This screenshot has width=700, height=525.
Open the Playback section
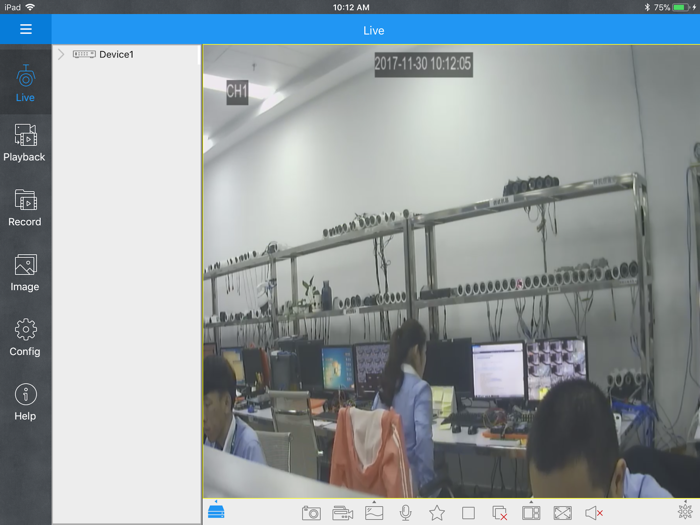click(x=25, y=144)
